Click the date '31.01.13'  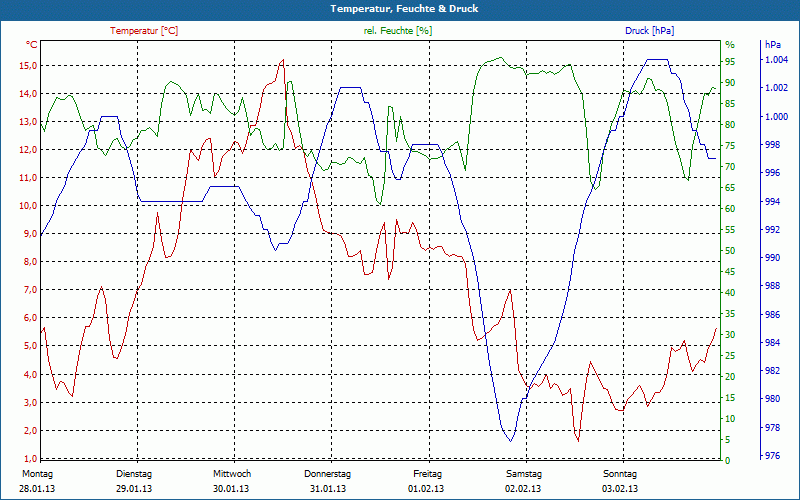point(328,489)
